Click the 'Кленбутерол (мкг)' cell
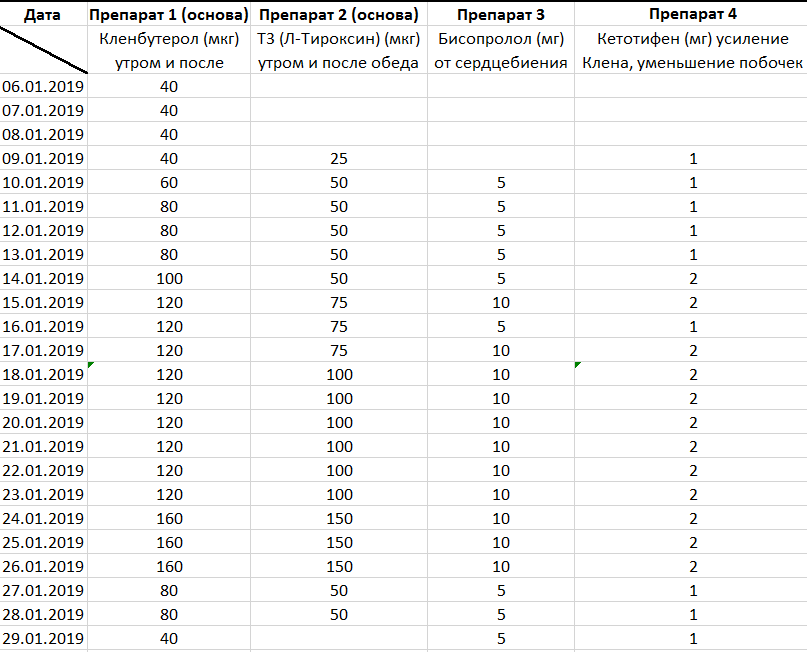The height and width of the screenshot is (652, 807). tap(168, 39)
